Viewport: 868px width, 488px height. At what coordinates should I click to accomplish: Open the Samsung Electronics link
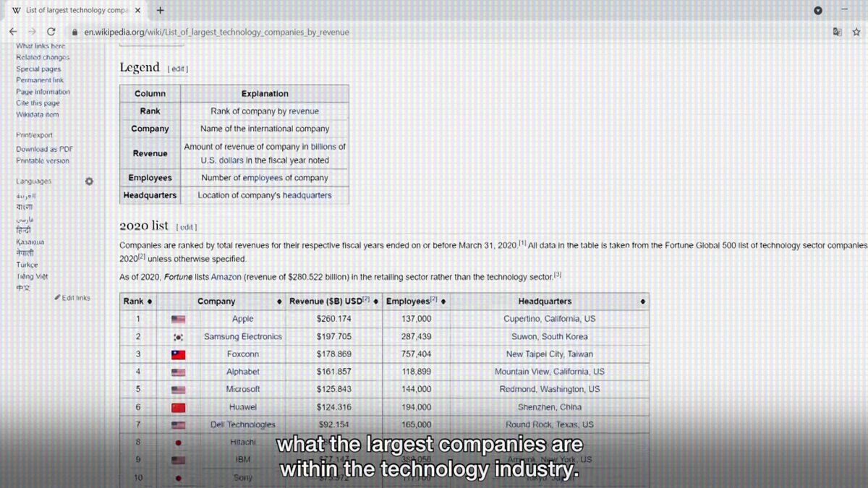click(242, 337)
